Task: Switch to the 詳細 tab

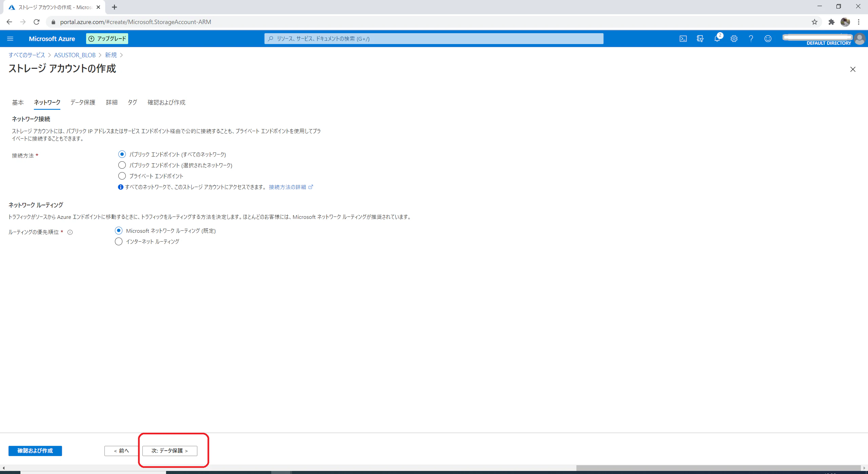Action: 112,103
